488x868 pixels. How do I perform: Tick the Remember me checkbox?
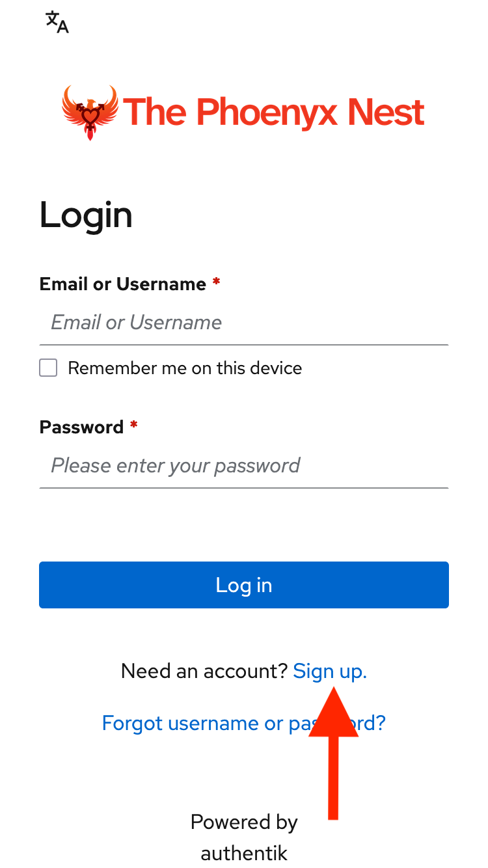[x=48, y=368]
